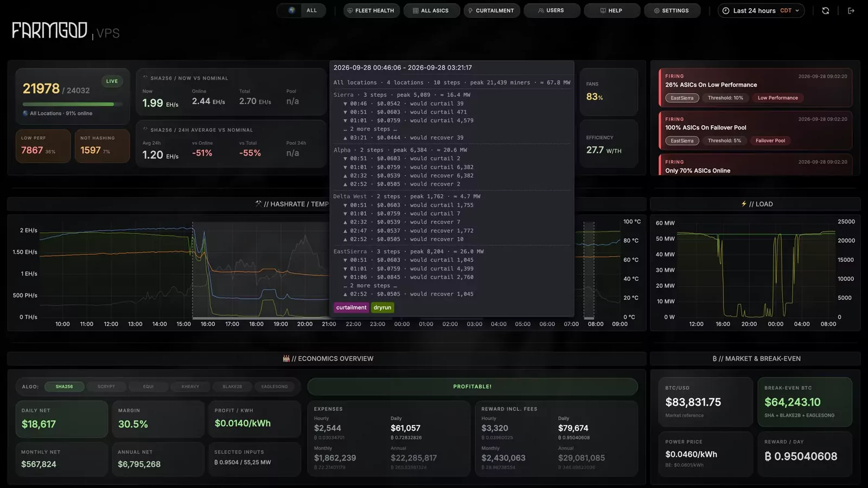Click the curtailment tag in the tooltip
The image size is (868, 488).
(x=352, y=307)
